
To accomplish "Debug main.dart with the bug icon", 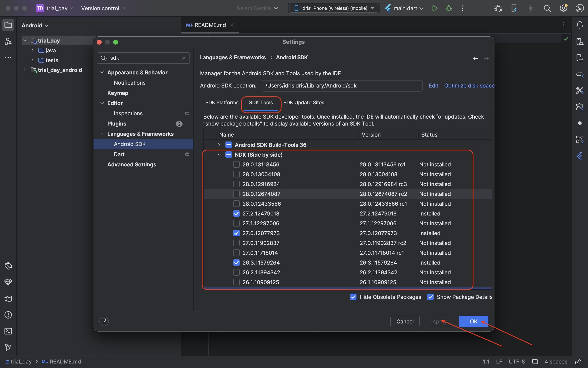I will click(449, 8).
